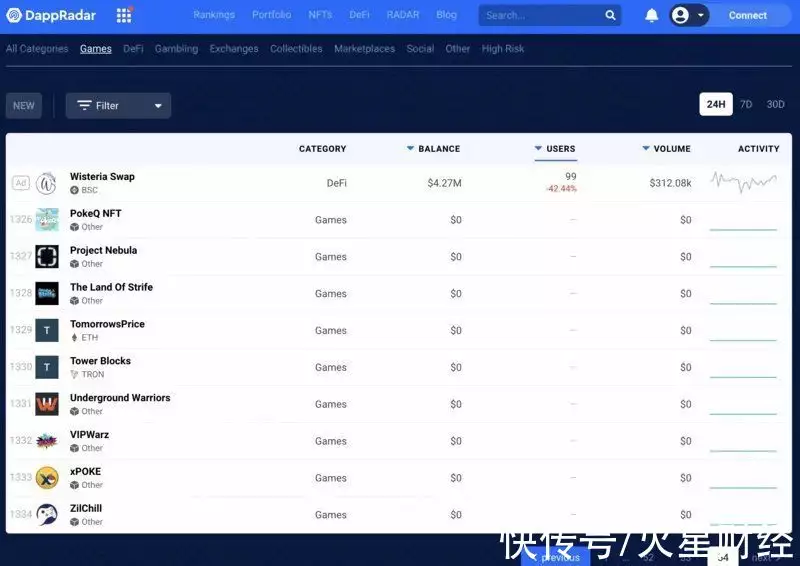Switch to the 30D time range
This screenshot has height=566, width=800.
[x=775, y=104]
